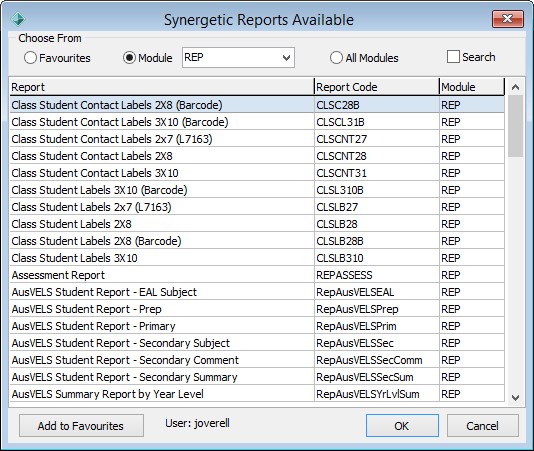Click report code RepAusVELSSecComm cell

pyautogui.click(x=377, y=360)
